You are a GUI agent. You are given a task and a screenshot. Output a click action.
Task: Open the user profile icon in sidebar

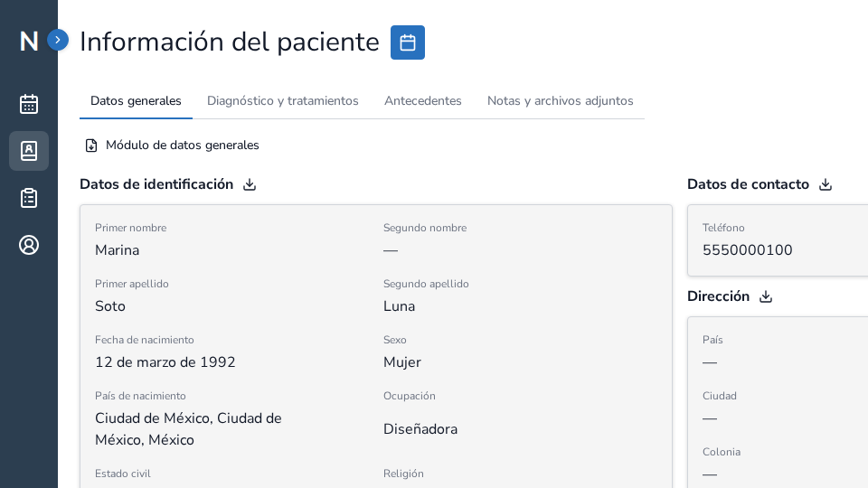tap(29, 245)
